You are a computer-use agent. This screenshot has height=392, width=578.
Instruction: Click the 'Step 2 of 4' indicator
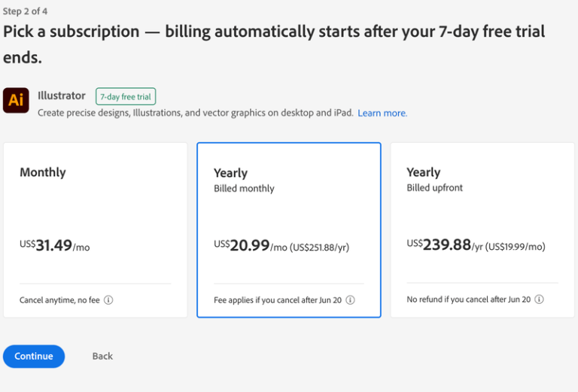25,11
